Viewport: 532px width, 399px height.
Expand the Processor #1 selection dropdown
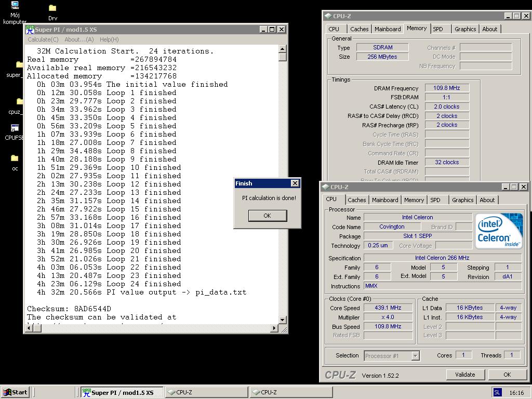pos(415,356)
